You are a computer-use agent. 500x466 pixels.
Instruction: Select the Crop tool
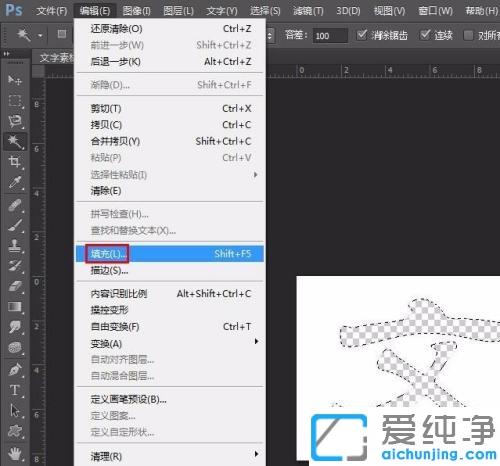[x=15, y=162]
